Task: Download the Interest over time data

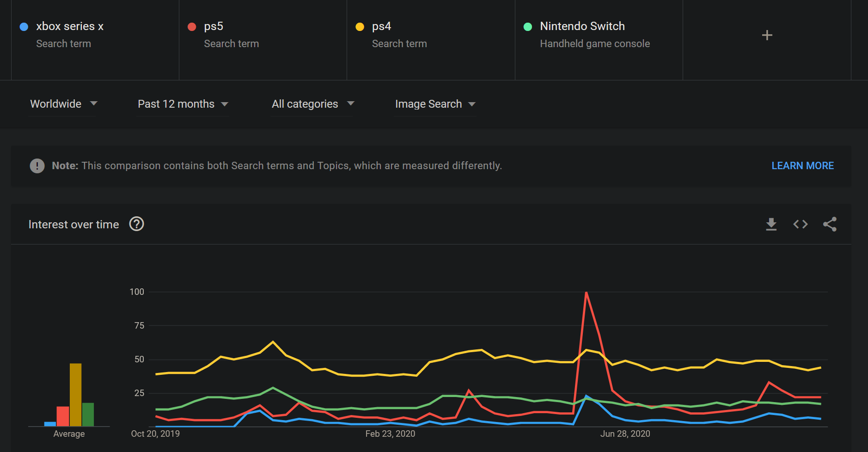Action: (x=771, y=224)
